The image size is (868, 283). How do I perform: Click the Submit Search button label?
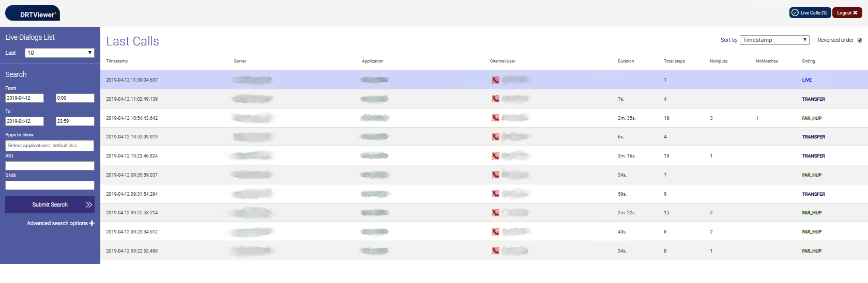tap(50, 205)
